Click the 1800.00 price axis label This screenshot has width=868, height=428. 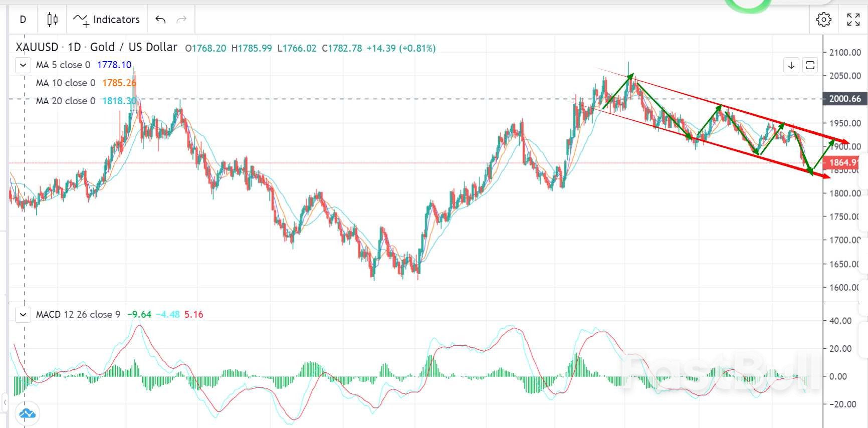pyautogui.click(x=845, y=193)
